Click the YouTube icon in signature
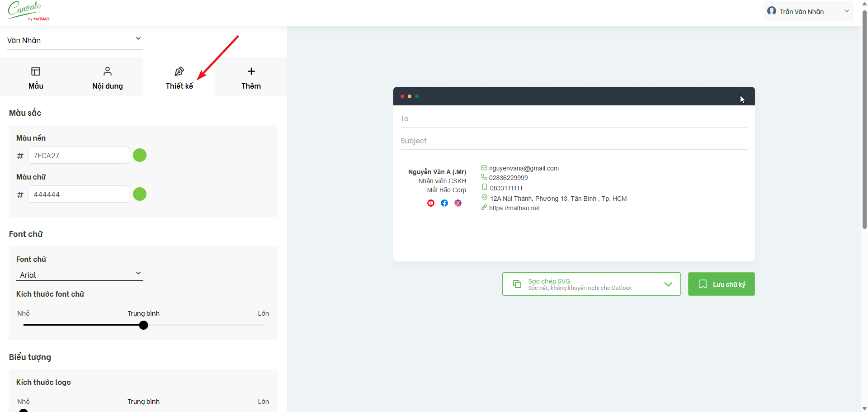Screen dimensions: 868x412 click(431, 203)
